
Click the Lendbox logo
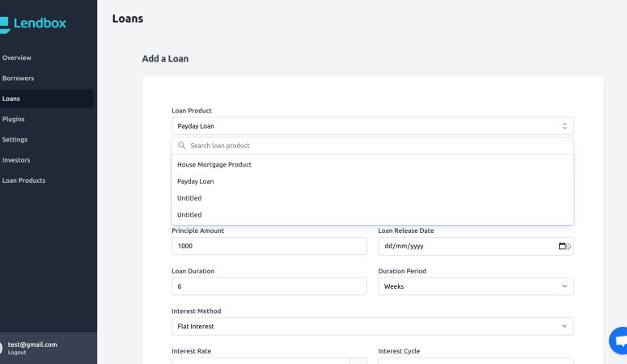pyautogui.click(x=33, y=24)
